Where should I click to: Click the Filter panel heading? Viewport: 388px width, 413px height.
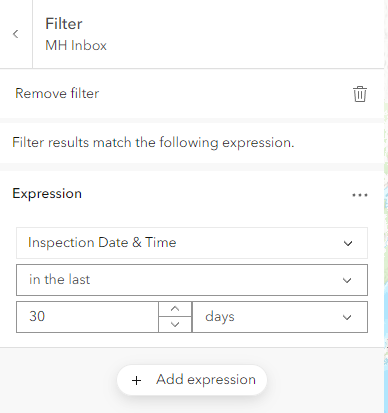click(x=64, y=24)
